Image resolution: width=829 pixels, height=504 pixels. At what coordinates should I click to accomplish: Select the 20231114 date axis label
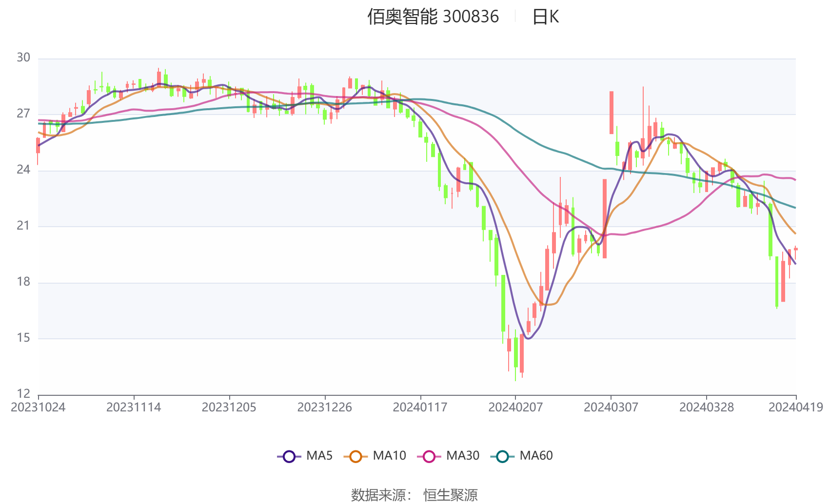pos(134,407)
